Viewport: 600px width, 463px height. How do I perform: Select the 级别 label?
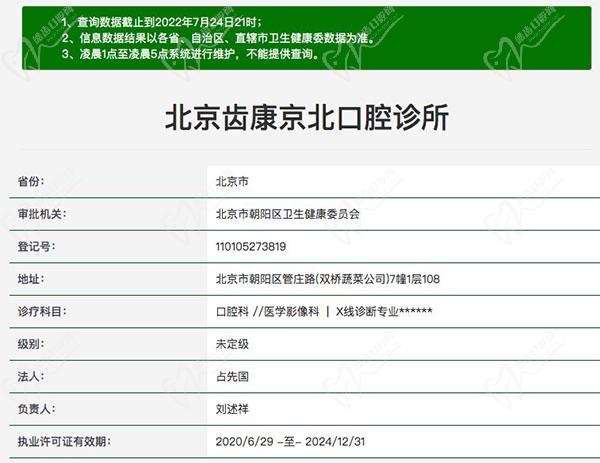coord(31,344)
